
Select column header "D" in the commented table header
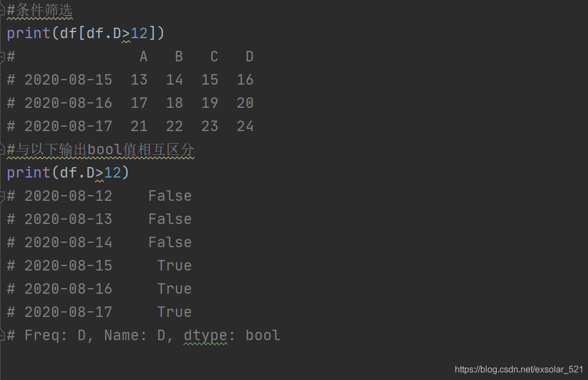tap(249, 57)
